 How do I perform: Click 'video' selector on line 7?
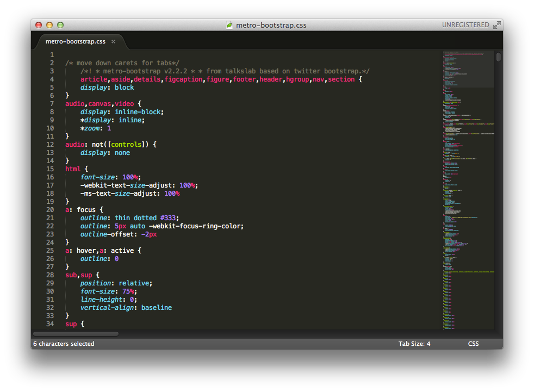125,104
